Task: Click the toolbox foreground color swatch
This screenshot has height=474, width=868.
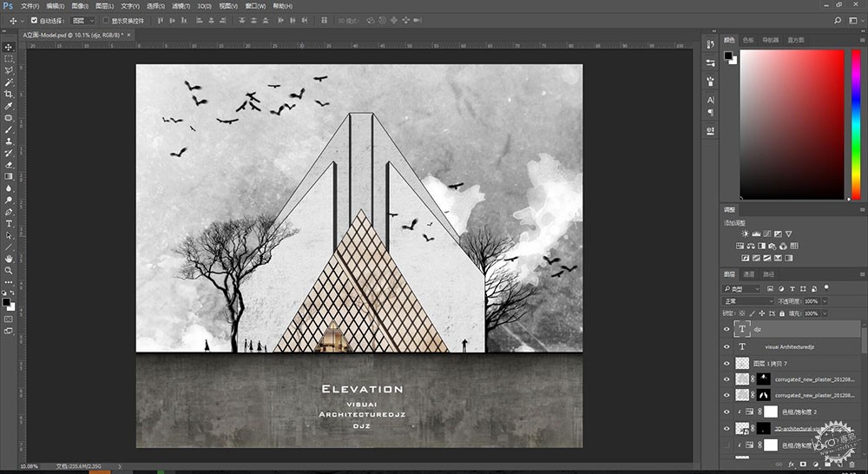Action: [x=6, y=302]
